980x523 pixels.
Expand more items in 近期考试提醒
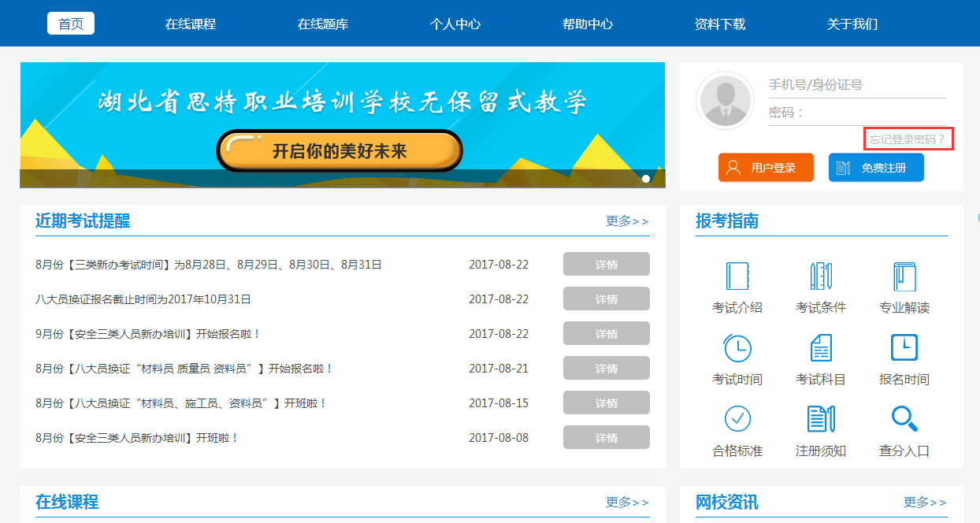click(x=627, y=221)
